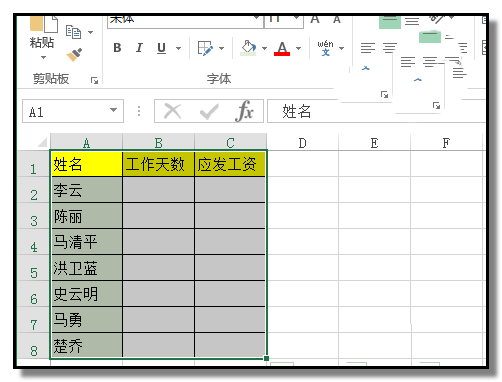Select row 2 header
Screen dimensions: 502x382
click(33, 190)
